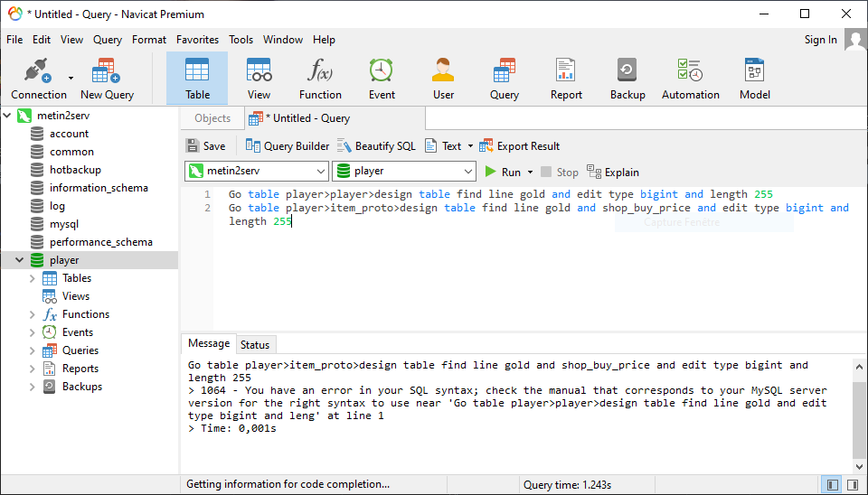
Task: Expand the Backups node
Action: (33, 387)
